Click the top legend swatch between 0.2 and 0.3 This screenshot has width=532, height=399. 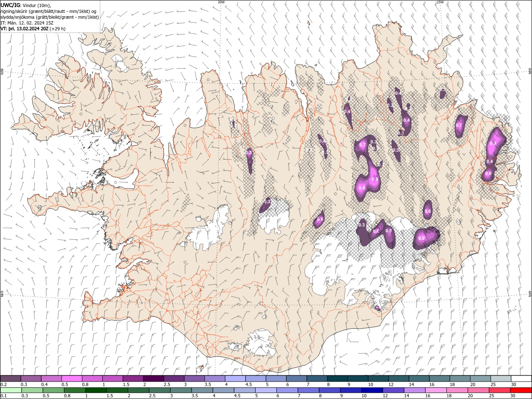coord(11,379)
